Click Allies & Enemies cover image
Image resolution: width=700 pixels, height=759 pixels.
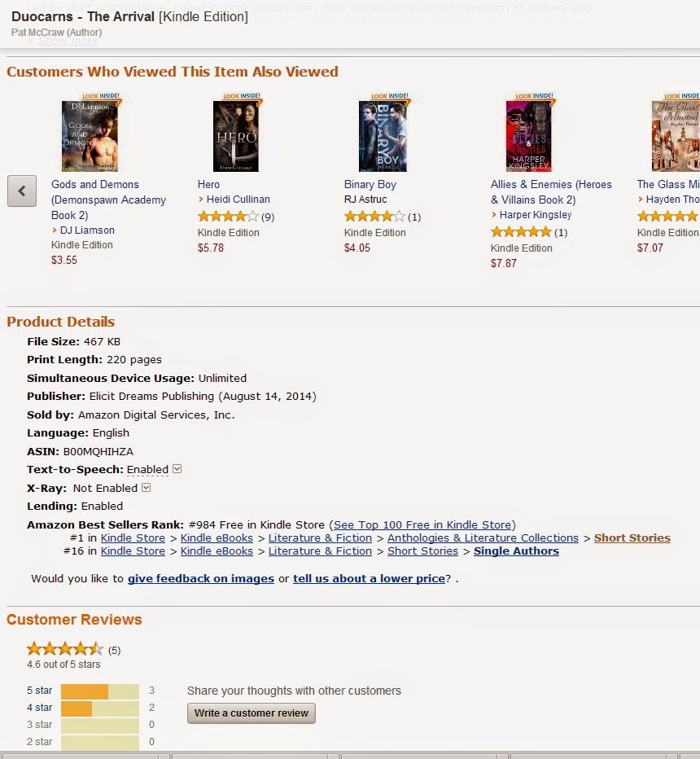pos(529,136)
